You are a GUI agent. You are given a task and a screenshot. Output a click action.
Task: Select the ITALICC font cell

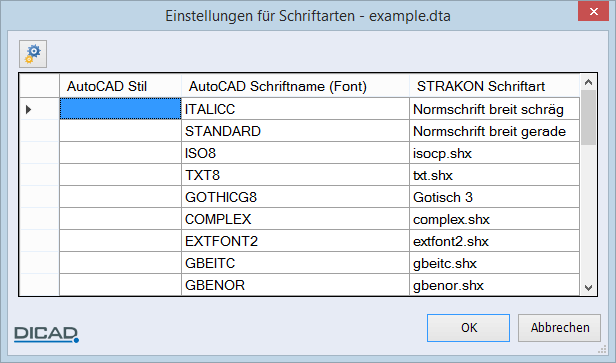[295, 109]
